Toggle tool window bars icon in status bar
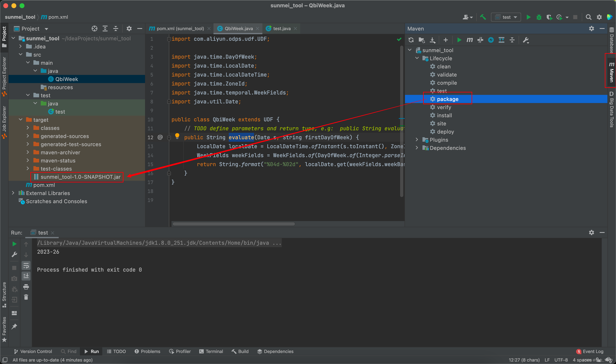The image size is (616, 364). (5, 360)
